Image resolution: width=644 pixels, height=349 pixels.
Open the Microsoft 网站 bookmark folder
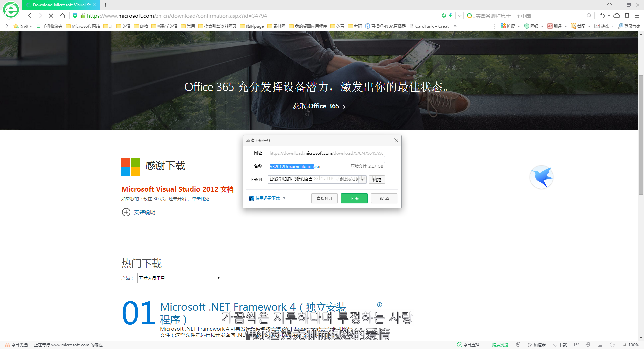pyautogui.click(x=83, y=26)
